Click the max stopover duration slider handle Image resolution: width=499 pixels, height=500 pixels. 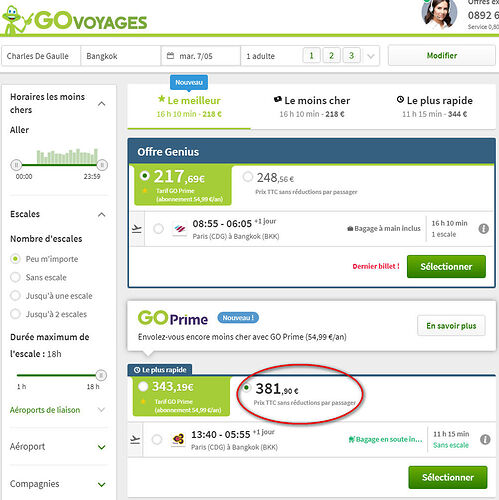click(101, 375)
